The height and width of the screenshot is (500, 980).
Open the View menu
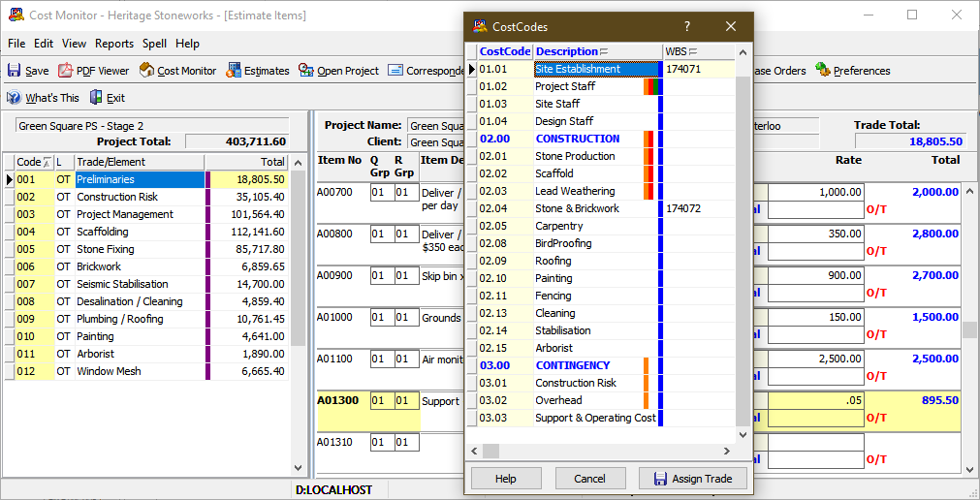[74, 44]
